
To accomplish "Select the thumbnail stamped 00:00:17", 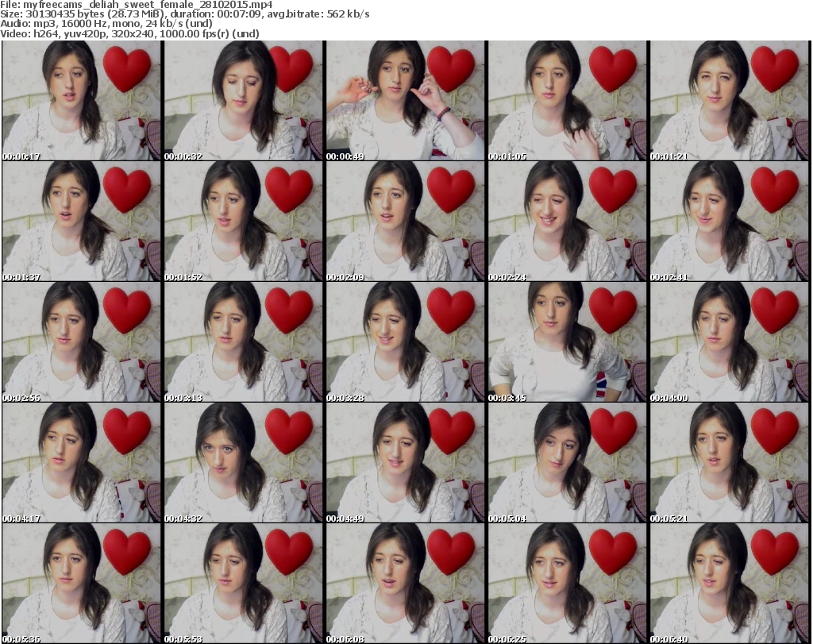I will [x=82, y=101].
